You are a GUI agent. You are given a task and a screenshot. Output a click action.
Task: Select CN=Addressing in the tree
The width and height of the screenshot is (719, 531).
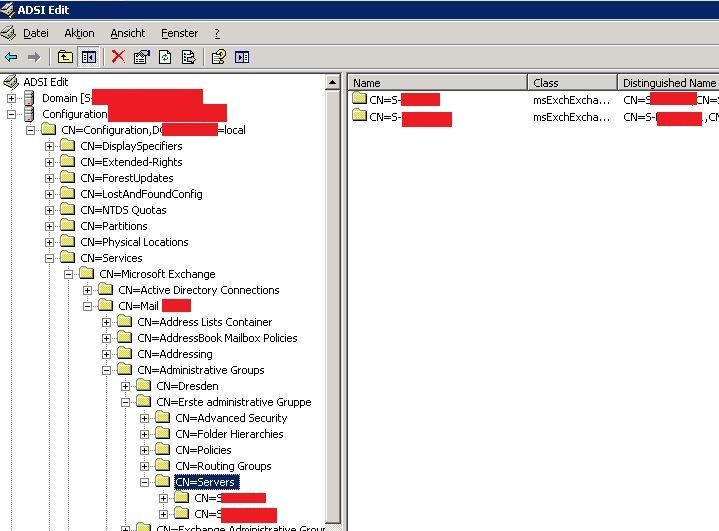point(175,354)
